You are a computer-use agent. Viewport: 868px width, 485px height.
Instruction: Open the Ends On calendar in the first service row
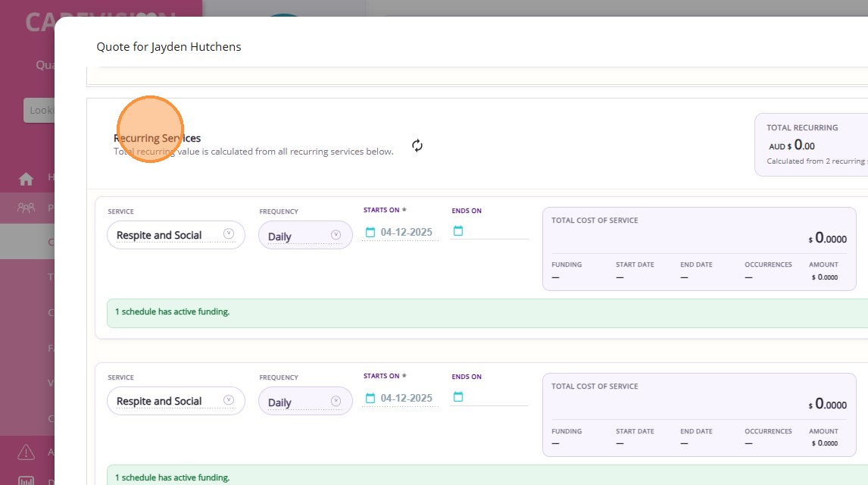(457, 231)
